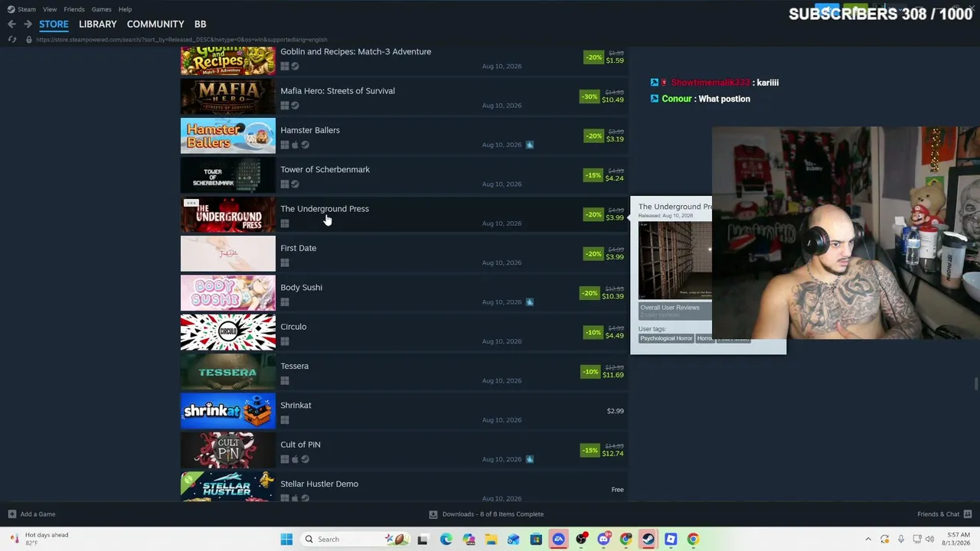Switch to the EA app on the taskbar
Screen dimensions: 980x551
point(559,540)
